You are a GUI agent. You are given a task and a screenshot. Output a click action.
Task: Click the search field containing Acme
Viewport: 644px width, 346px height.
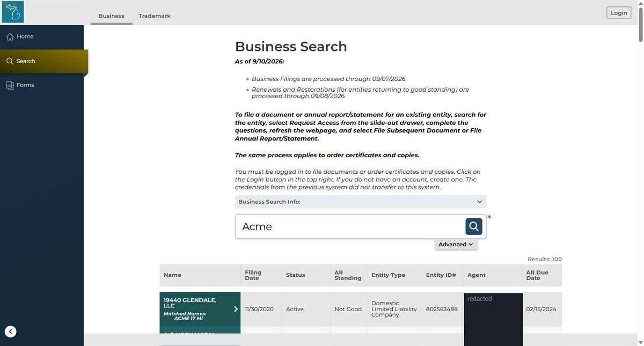(350, 226)
